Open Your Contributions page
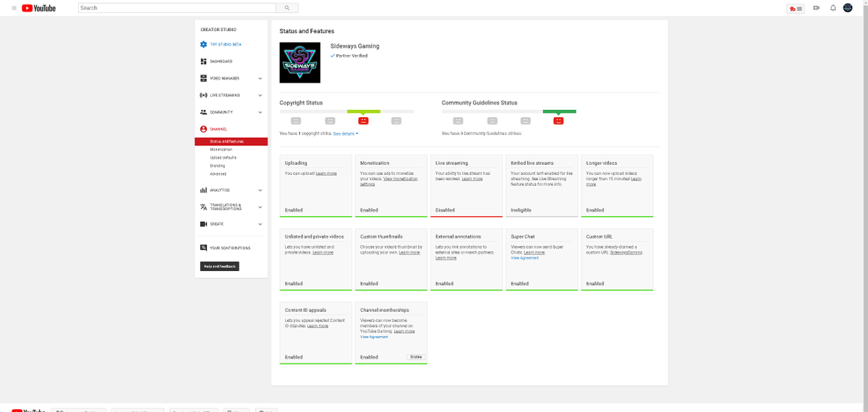Image resolution: width=868 pixels, height=412 pixels. pos(230,248)
